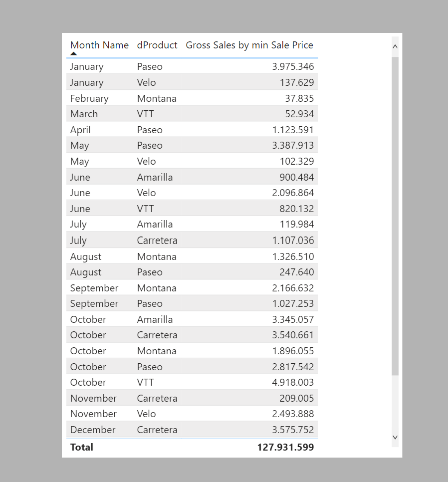This screenshot has height=482, width=448.
Task: Click the vertical scrollbar thumb
Action: point(395,216)
